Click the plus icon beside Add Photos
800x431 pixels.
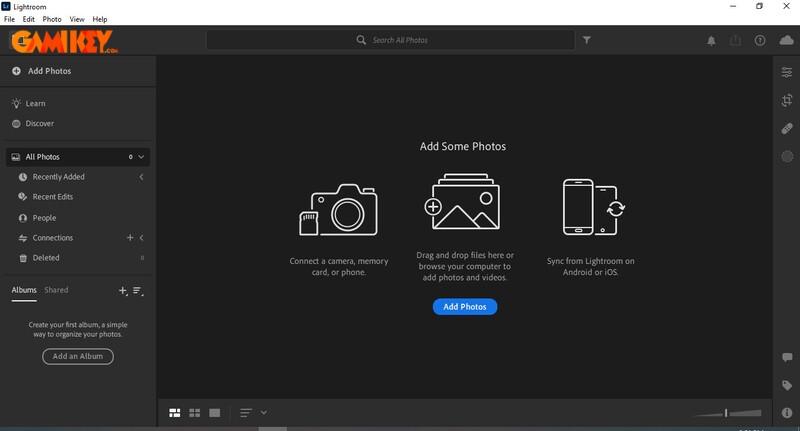[16, 71]
